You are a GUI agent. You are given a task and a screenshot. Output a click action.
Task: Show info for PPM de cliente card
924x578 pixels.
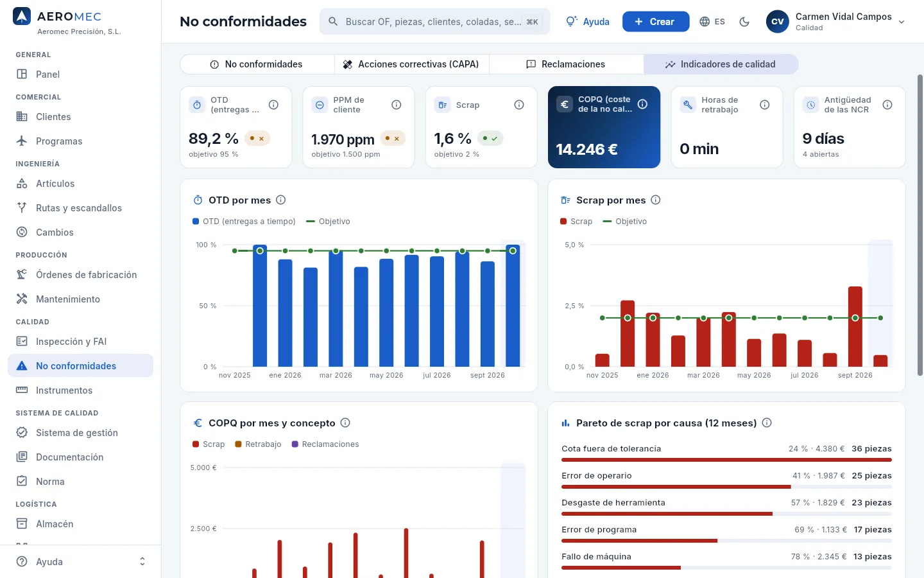point(397,105)
